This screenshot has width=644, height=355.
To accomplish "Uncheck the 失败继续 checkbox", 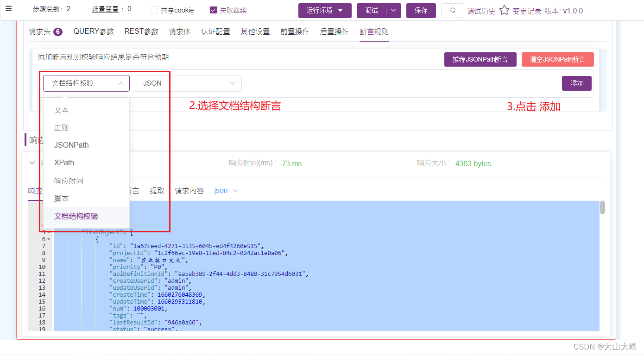I will click(x=213, y=10).
